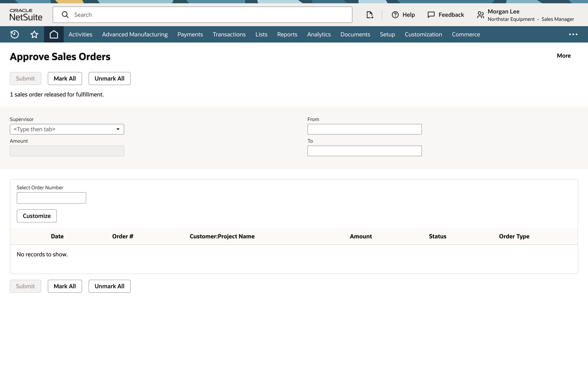
Task: Click the To date field
Action: (x=364, y=151)
